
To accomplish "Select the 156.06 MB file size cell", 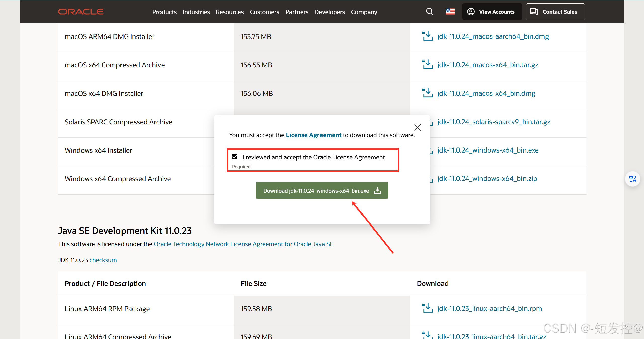I will point(322,95).
